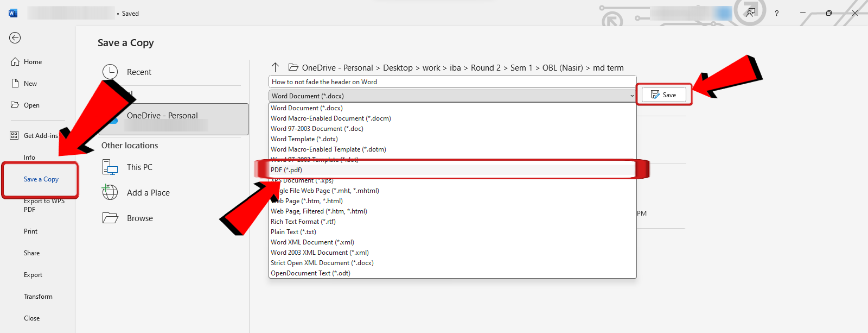The image size is (868, 333).
Task: Open the Export section
Action: pos(33,275)
